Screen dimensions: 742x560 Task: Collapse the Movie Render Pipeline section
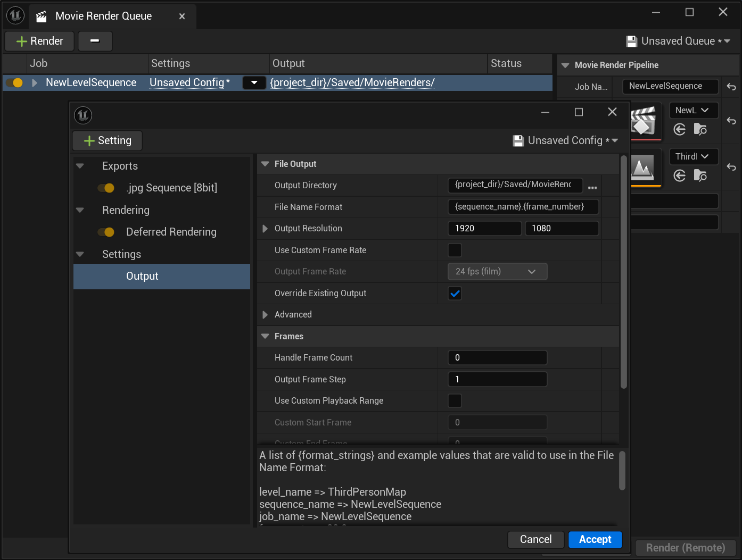coord(565,65)
